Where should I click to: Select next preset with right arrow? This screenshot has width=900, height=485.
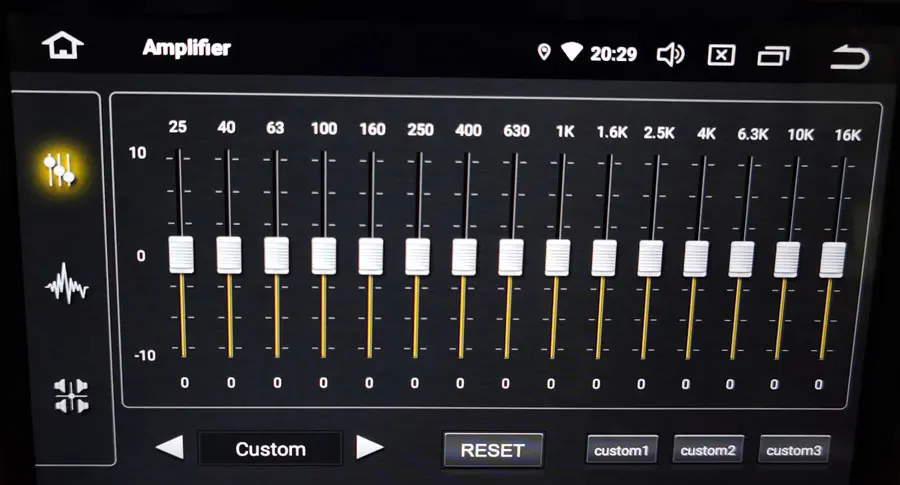370,447
